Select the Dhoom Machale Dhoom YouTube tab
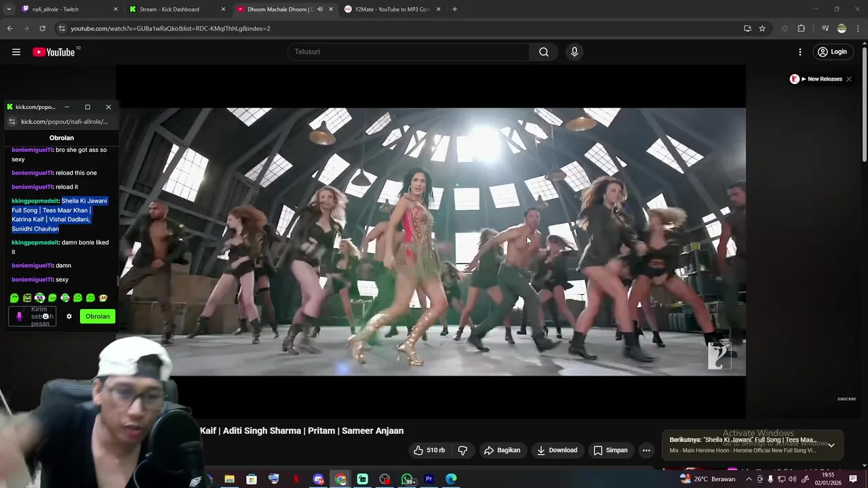 (285, 9)
